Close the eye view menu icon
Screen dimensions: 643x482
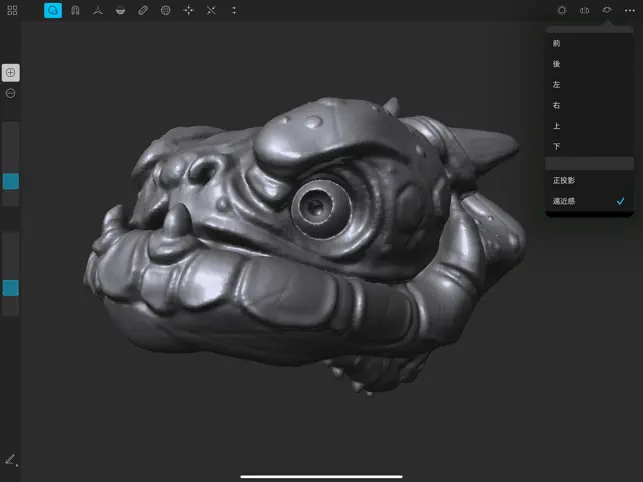click(607, 10)
